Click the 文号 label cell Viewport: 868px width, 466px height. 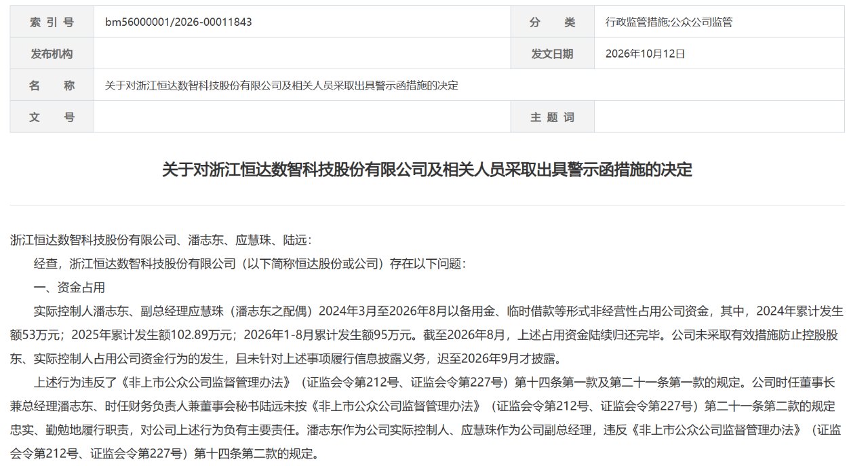tap(52, 117)
